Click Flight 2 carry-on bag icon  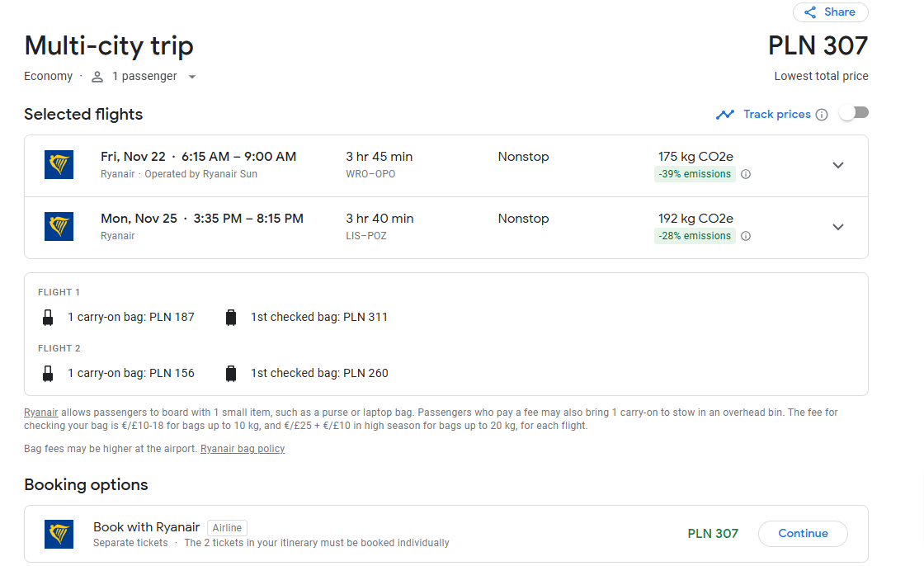[x=48, y=374]
